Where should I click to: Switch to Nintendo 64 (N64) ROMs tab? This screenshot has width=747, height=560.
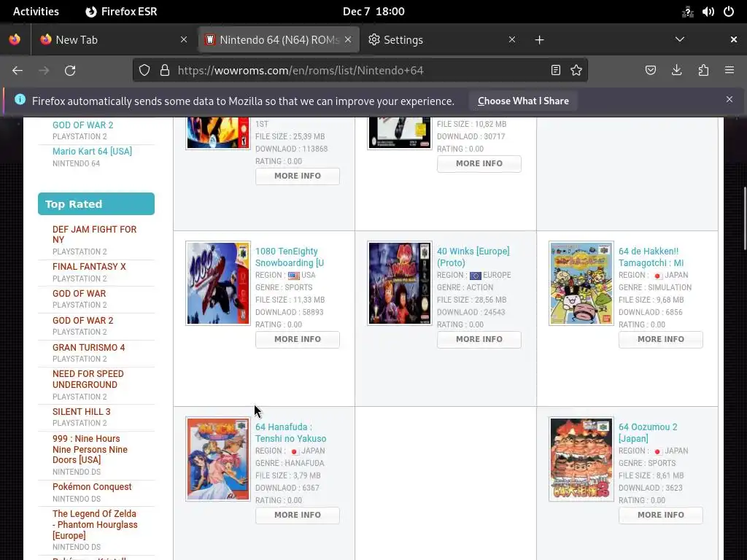pos(279,39)
